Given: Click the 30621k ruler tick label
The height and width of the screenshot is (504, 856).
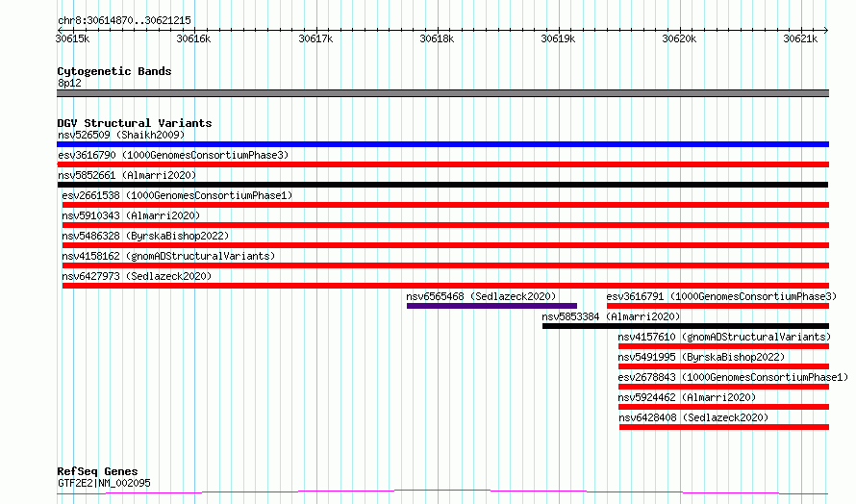Looking at the screenshot, I should 800,38.
